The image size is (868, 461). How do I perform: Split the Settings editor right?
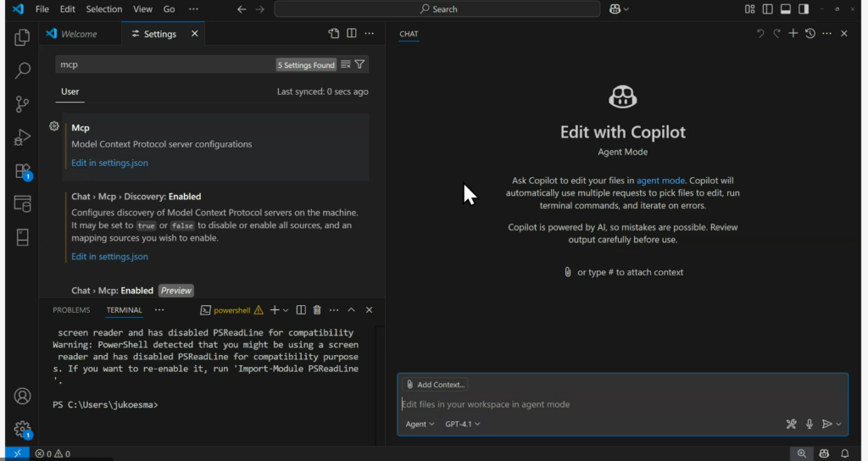tap(352, 33)
